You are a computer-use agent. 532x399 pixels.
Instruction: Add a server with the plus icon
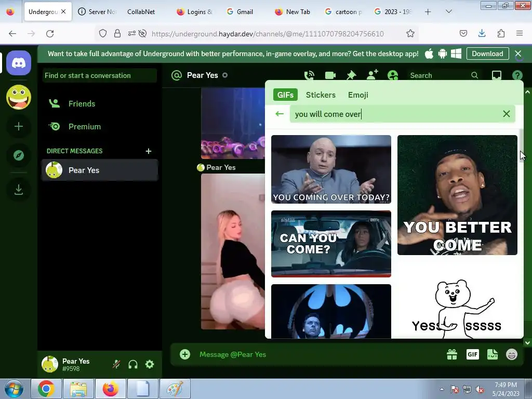[x=19, y=127]
